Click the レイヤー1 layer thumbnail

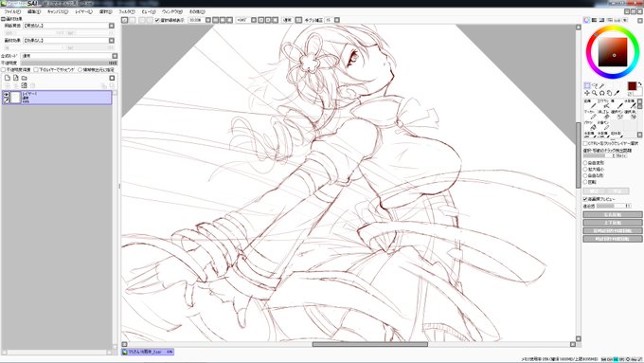click(x=15, y=98)
